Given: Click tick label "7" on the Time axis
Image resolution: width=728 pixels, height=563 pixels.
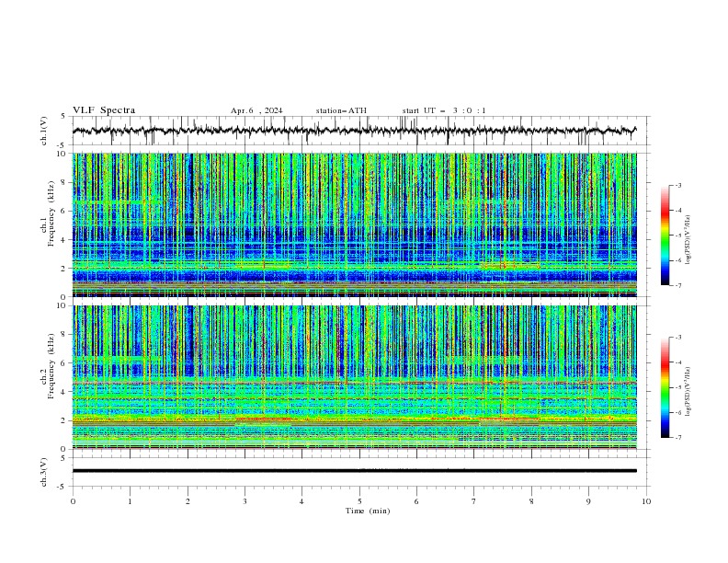Looking at the screenshot, I should click(x=474, y=501).
